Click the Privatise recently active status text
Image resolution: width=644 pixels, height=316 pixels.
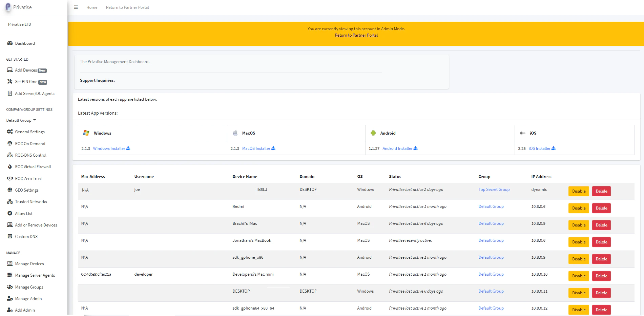pyautogui.click(x=410, y=240)
